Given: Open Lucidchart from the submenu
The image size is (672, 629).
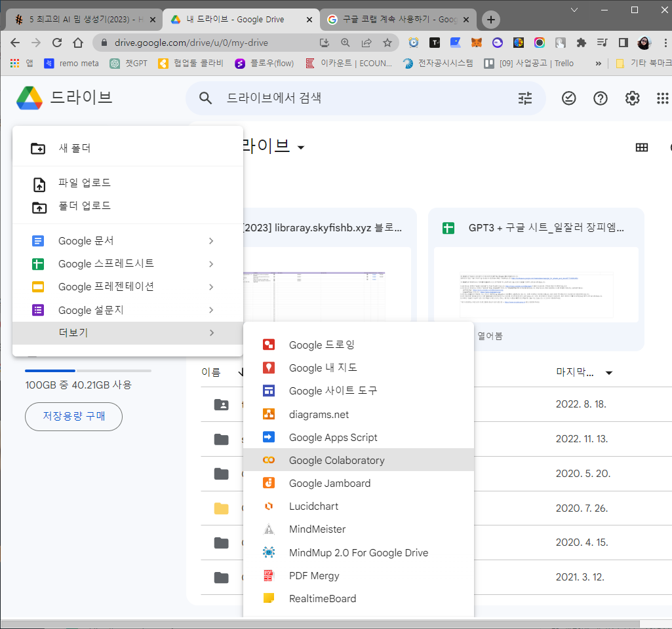Looking at the screenshot, I should click(x=358, y=506).
